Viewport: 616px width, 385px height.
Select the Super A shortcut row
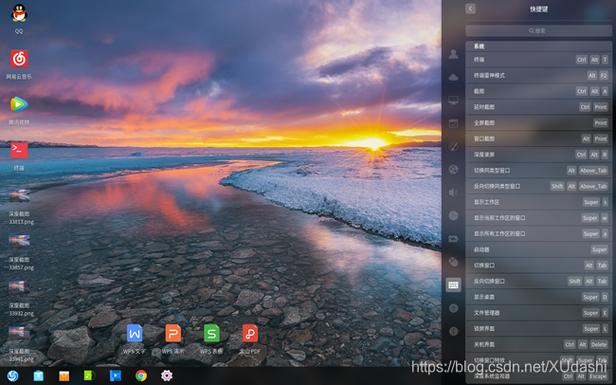539,234
